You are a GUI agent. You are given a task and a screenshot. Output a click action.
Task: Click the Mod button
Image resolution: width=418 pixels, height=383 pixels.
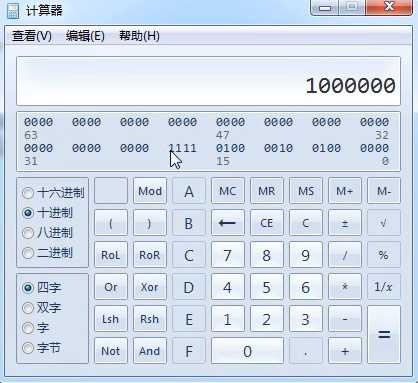150,191
